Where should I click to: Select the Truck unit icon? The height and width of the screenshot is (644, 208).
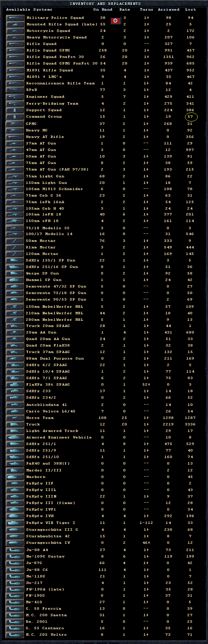(15, 424)
